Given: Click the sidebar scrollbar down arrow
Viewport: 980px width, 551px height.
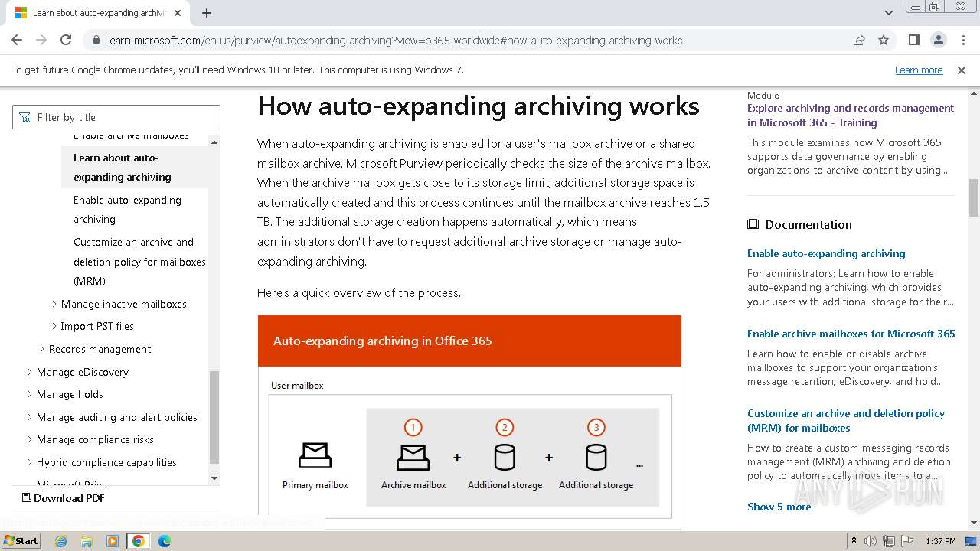Looking at the screenshot, I should [214, 478].
